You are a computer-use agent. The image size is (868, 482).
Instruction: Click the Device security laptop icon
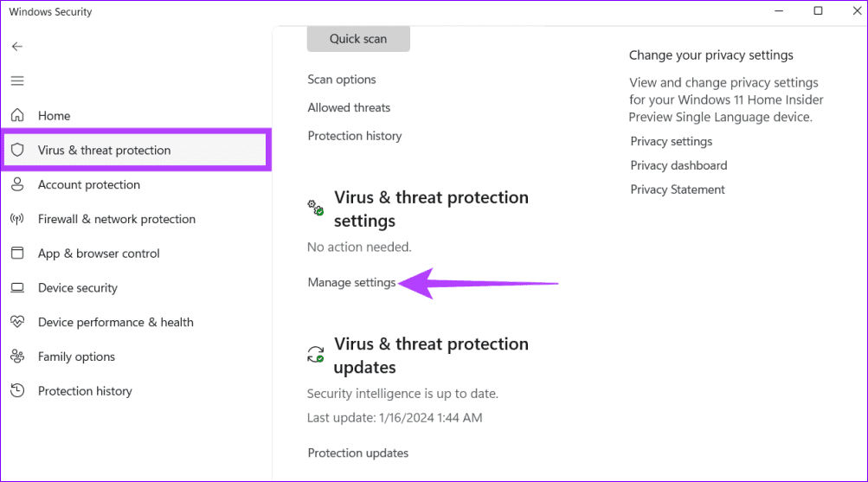(17, 288)
